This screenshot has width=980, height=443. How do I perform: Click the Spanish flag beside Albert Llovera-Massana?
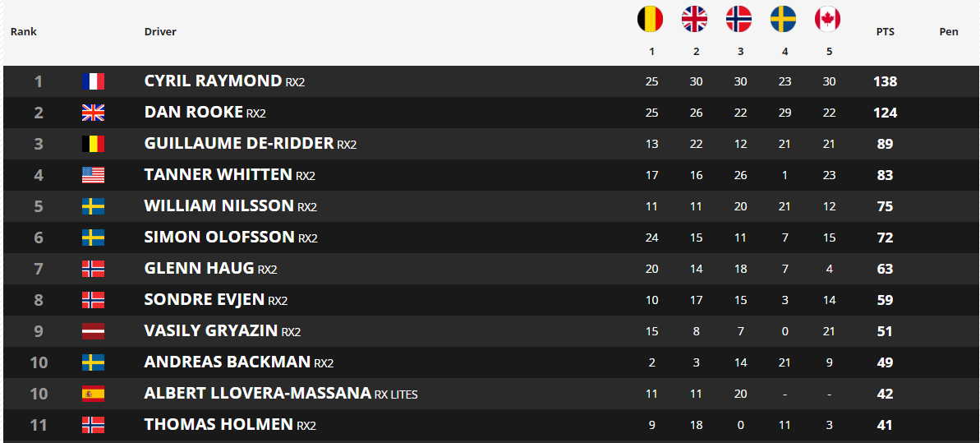[93, 395]
